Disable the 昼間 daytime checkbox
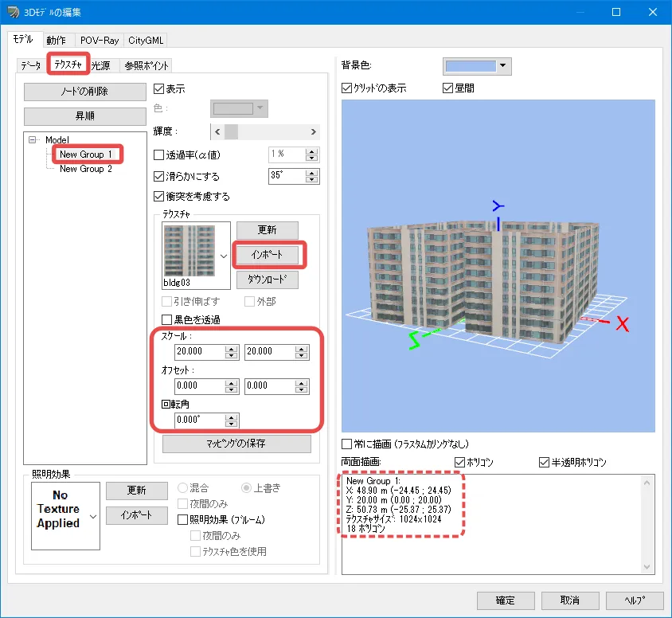The height and width of the screenshot is (618, 672). tap(447, 88)
